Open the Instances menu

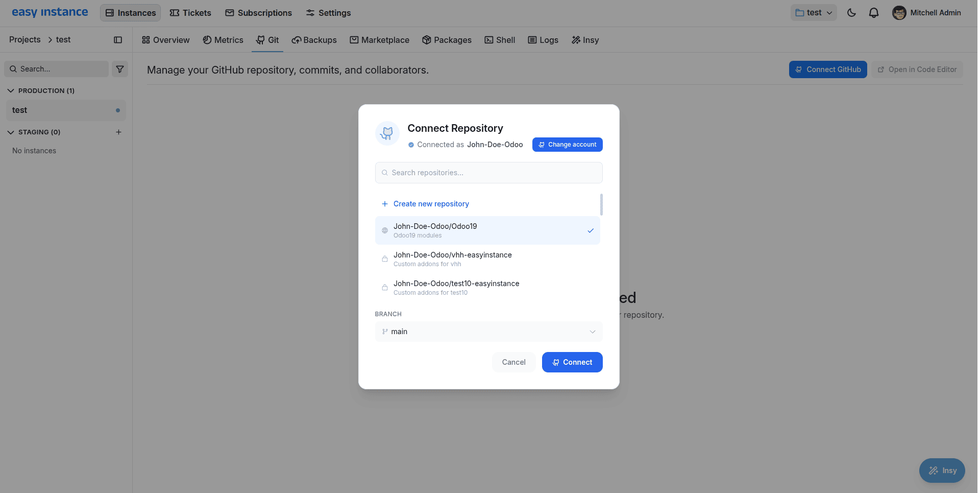point(131,13)
